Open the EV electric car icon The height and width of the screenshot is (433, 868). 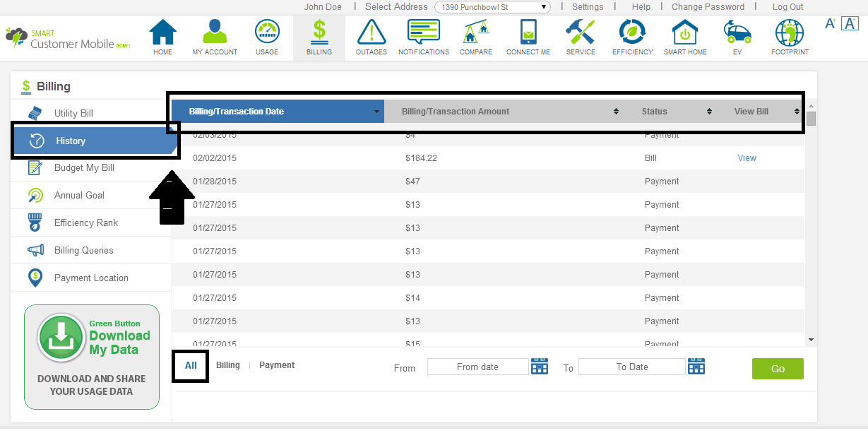[x=737, y=33]
